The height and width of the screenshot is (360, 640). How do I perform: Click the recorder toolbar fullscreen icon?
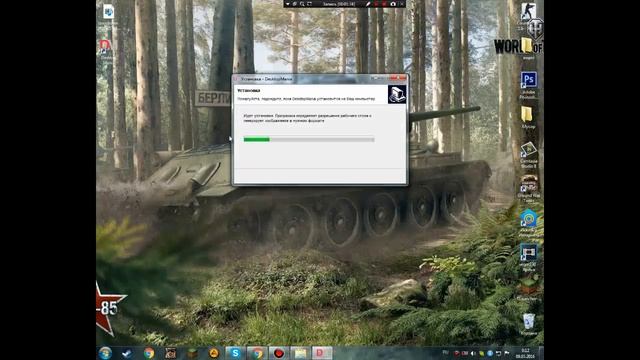pos(309,4)
